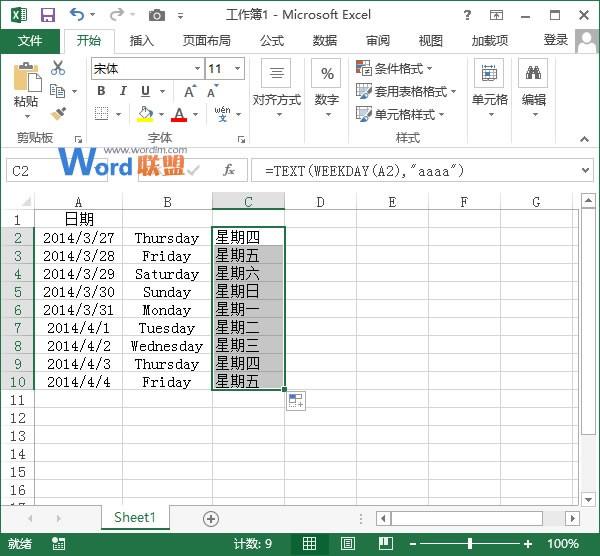Viewport: 600px width, 556px height.
Task: Switch to Page Layout view in status bar
Action: [347, 544]
